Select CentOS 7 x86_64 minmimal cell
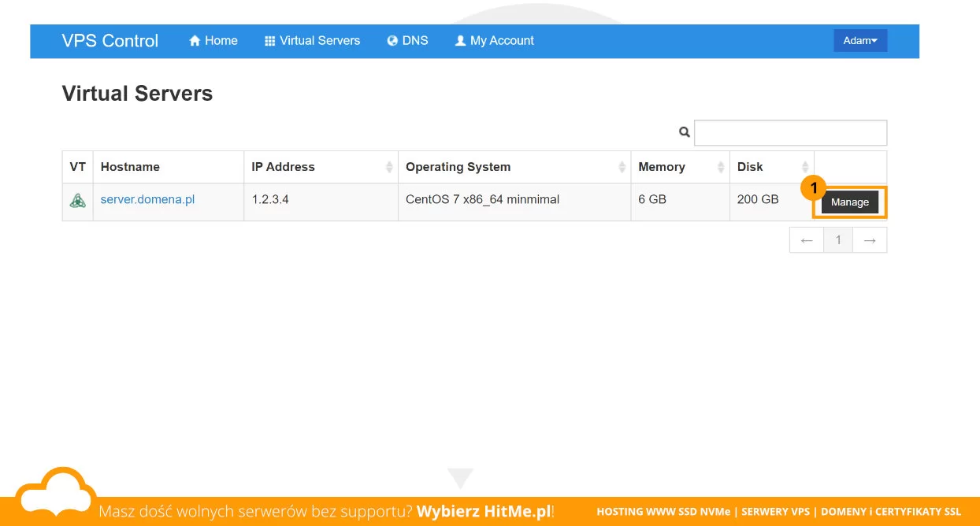The height and width of the screenshot is (526, 980). 514,202
